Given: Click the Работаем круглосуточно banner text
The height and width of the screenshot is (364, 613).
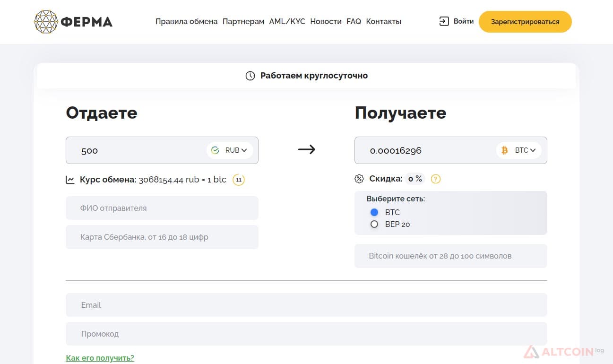Looking at the screenshot, I should pos(314,76).
